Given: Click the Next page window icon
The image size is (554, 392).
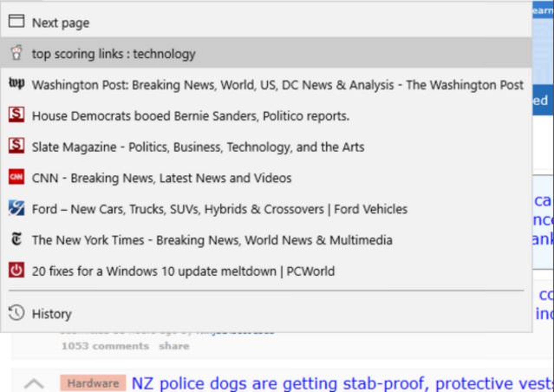Looking at the screenshot, I should 16,21.
